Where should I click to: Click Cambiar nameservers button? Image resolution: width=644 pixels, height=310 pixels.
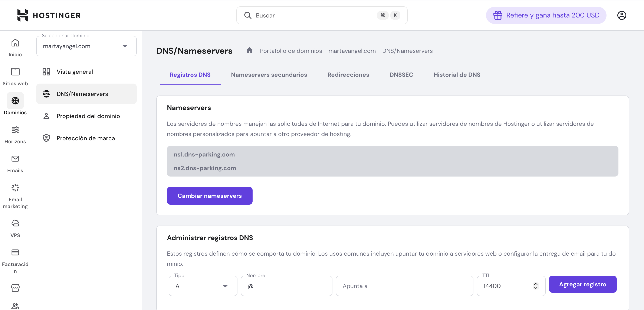tap(210, 196)
